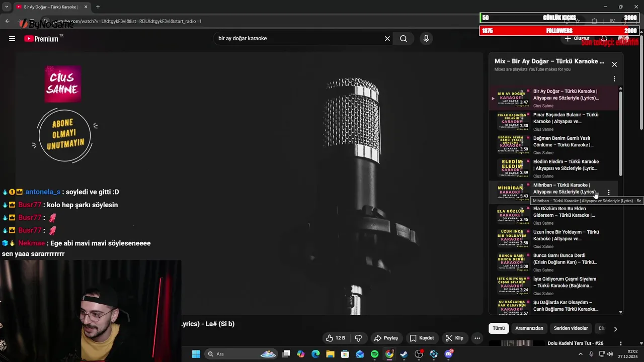Select the Tümü filter chip
The height and width of the screenshot is (362, 644).
498,328
